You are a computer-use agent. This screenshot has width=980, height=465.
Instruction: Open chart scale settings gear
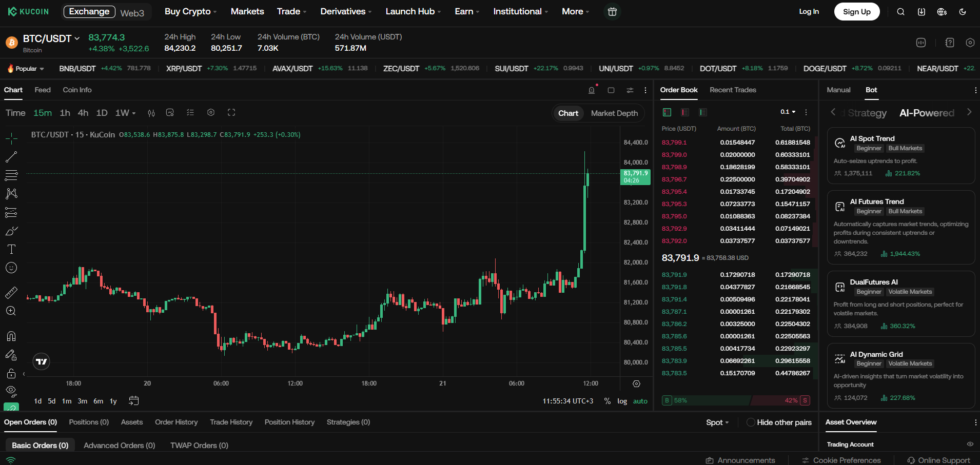(x=637, y=384)
